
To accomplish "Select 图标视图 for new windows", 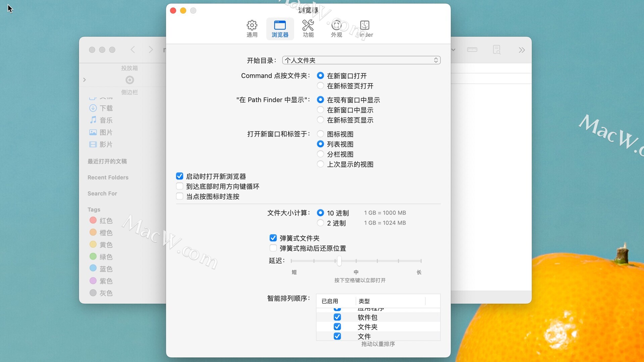I will [320, 134].
